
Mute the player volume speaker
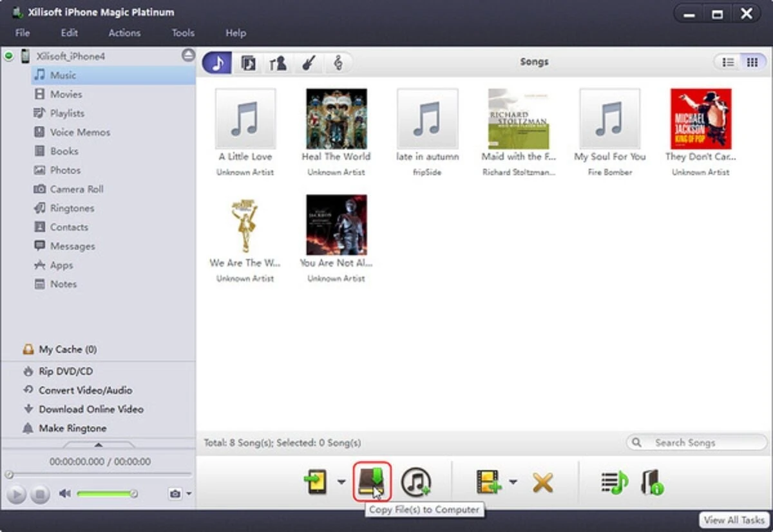tap(64, 494)
